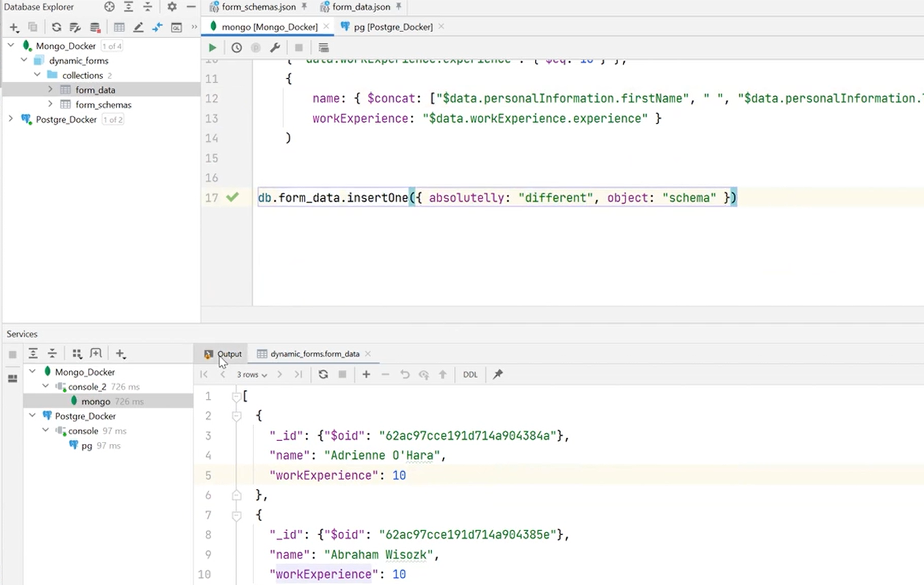Click the DDL button in results toolbar
The width and height of the screenshot is (924, 585).
469,374
